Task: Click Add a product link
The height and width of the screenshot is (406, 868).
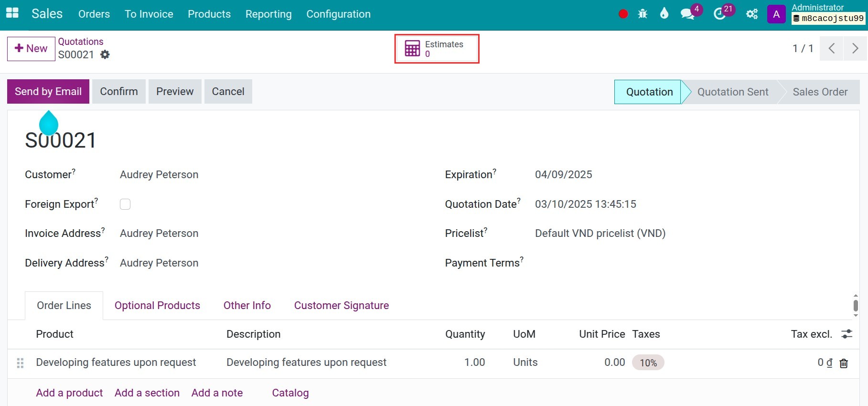Action: (x=69, y=393)
